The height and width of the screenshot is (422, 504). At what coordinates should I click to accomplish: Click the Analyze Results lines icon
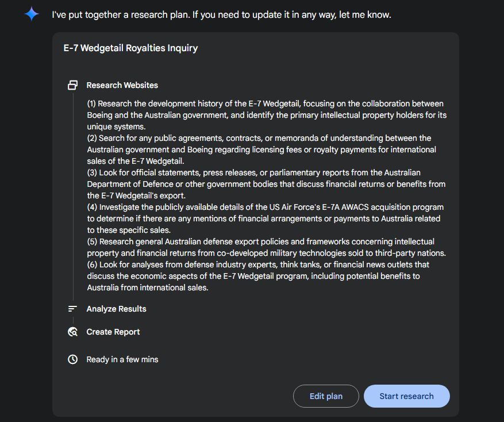[72, 309]
